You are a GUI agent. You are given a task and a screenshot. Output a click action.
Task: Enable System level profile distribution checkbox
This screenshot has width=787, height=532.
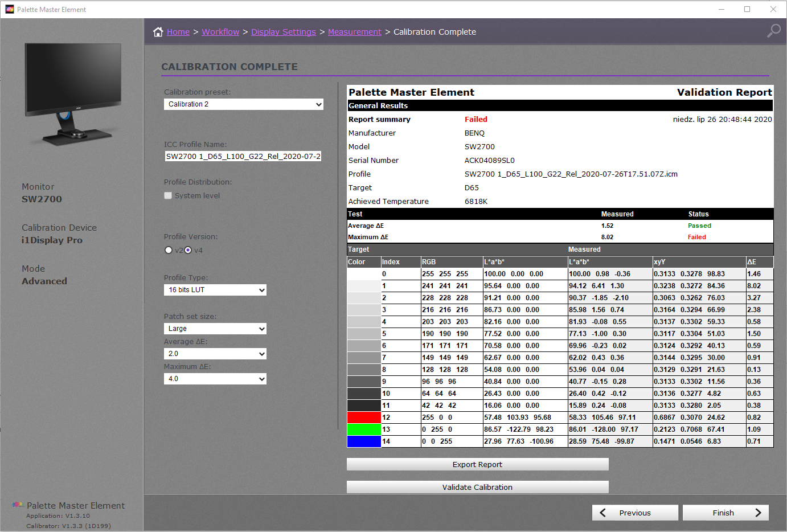point(168,195)
